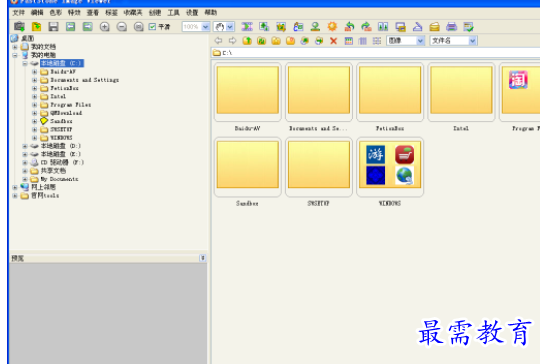Expand the WINDOWS tree folder
The image size is (540, 364).
pos(34,138)
